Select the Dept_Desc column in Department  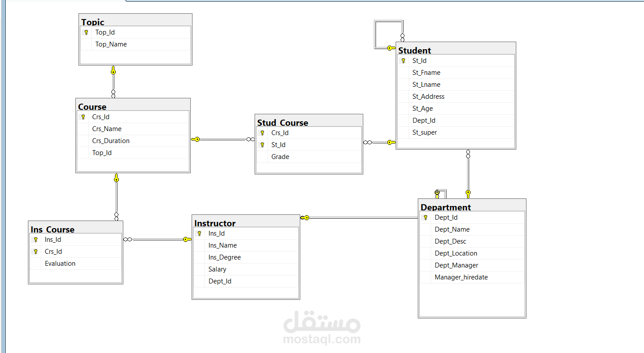pyautogui.click(x=472, y=241)
